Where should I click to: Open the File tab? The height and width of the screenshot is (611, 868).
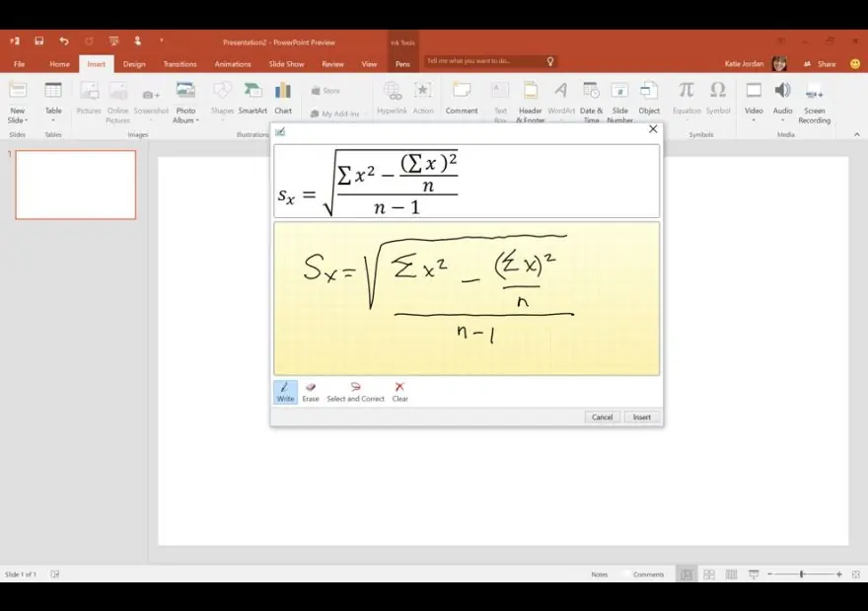coord(19,64)
